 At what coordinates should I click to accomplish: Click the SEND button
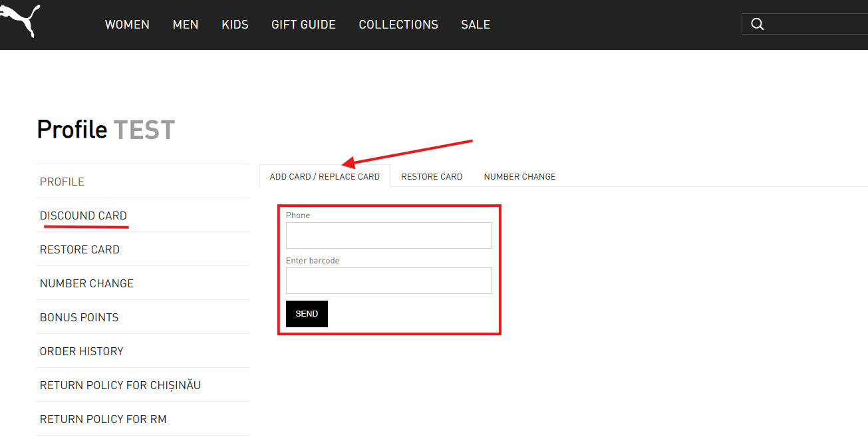point(307,314)
